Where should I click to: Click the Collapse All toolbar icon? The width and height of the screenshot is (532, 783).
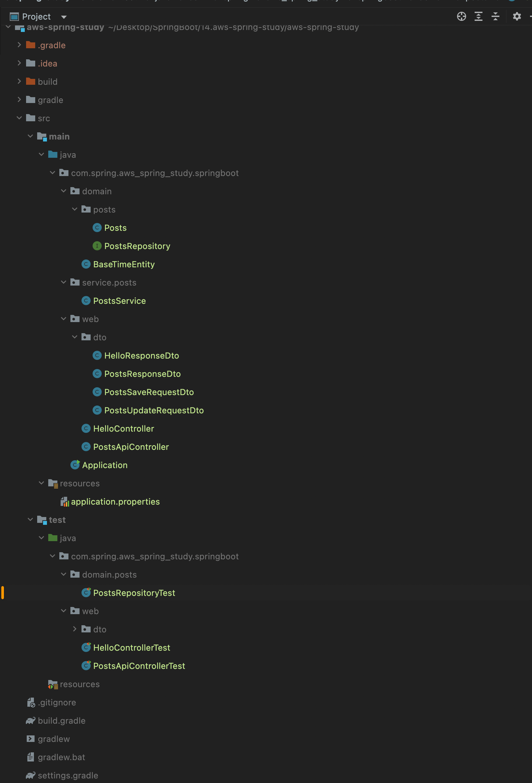[x=495, y=16]
